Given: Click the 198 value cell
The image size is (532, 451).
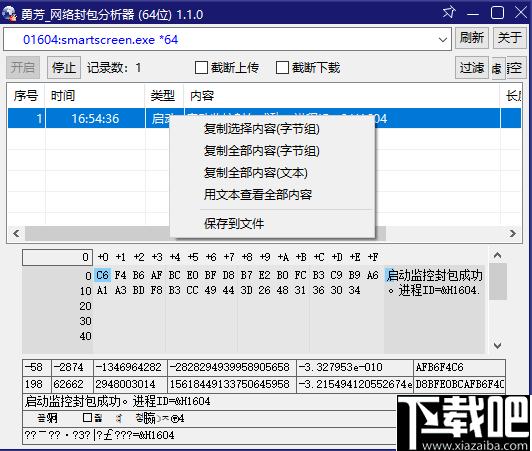Looking at the screenshot, I should [x=37, y=384].
